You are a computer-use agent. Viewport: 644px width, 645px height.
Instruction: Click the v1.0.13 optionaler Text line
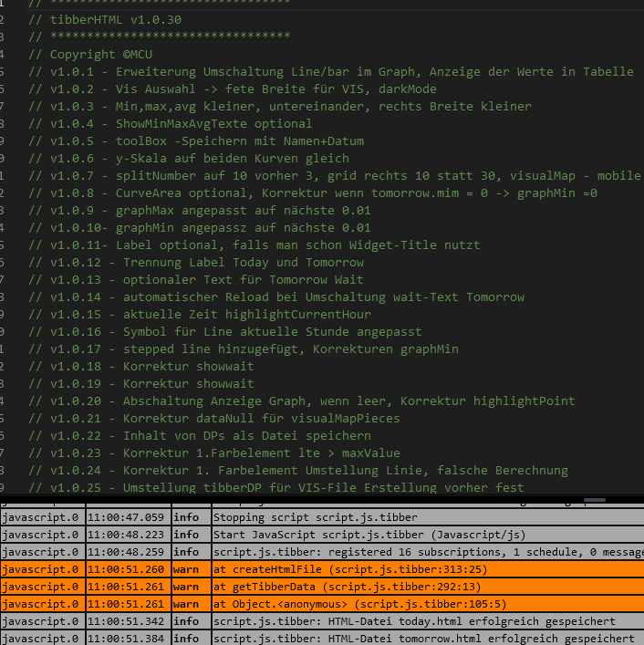pos(196,280)
